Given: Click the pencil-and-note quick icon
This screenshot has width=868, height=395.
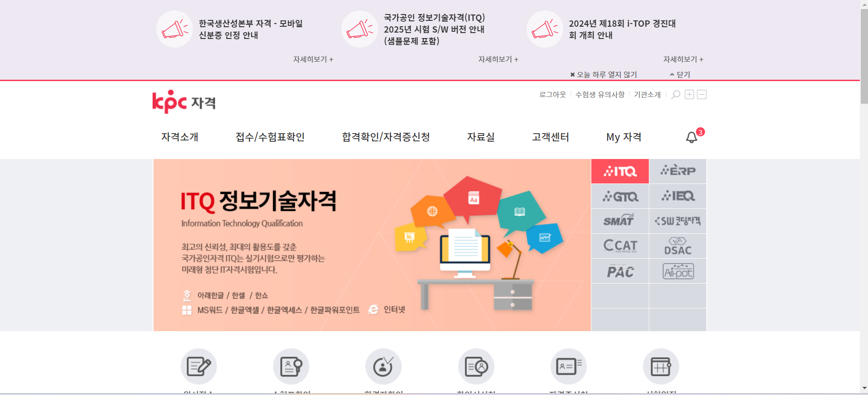Looking at the screenshot, I should pyautogui.click(x=199, y=366).
